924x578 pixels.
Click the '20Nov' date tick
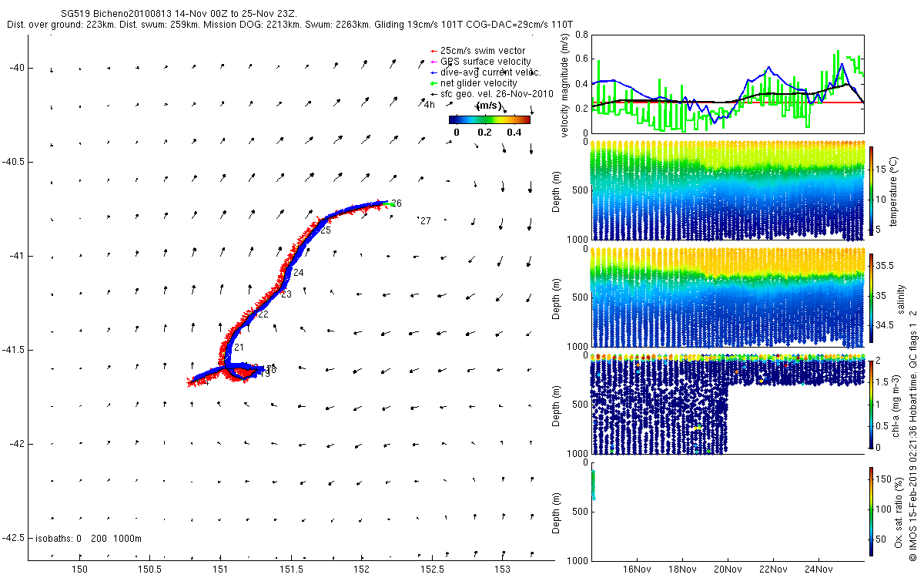pos(728,570)
